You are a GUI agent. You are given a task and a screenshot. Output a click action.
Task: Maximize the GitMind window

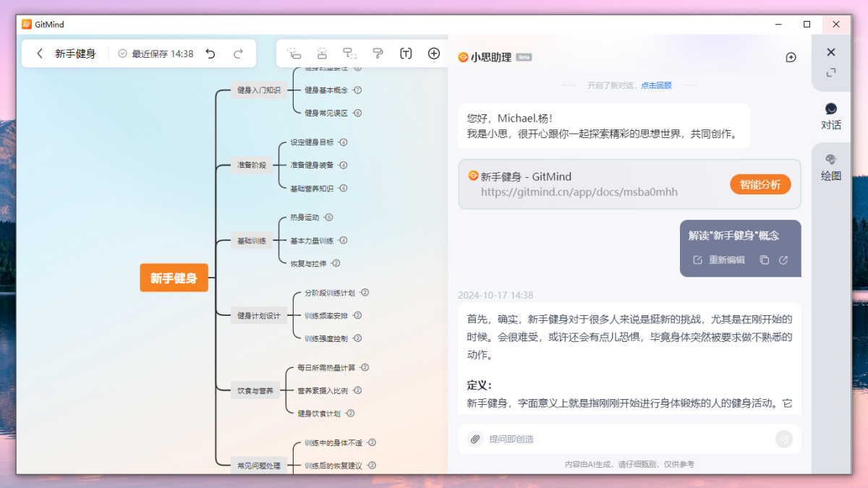pyautogui.click(x=807, y=24)
